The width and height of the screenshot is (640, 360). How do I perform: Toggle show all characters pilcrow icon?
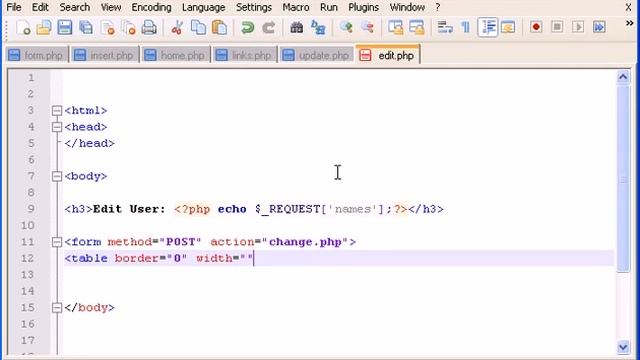tap(466, 28)
